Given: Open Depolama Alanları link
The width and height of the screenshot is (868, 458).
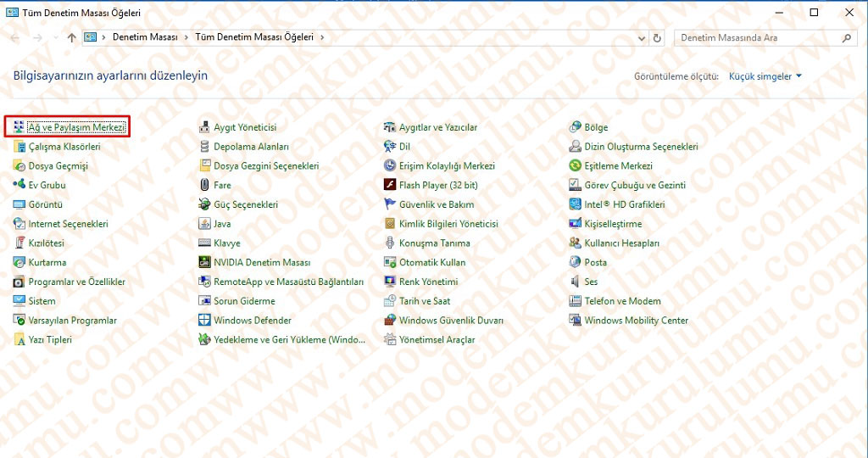Looking at the screenshot, I should (x=251, y=147).
